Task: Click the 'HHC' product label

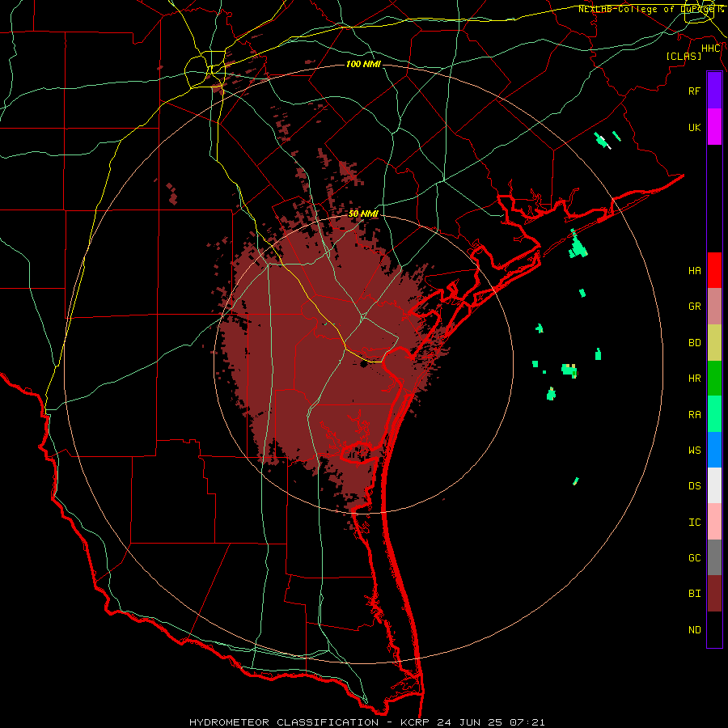Action: [x=711, y=49]
